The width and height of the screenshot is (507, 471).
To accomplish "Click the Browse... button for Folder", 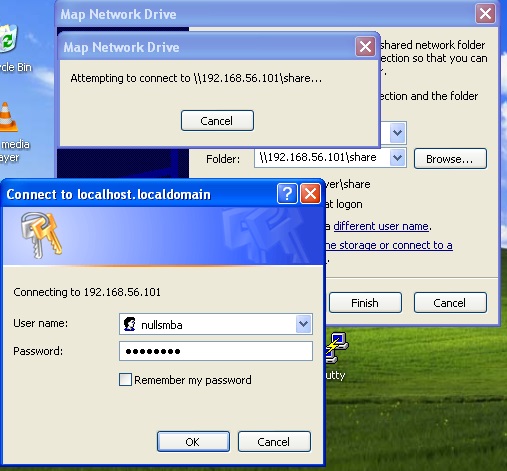I will click(450, 159).
